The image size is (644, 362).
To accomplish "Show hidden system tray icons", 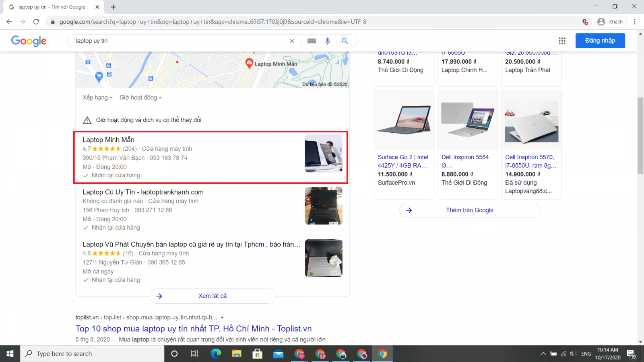I will [x=543, y=354].
